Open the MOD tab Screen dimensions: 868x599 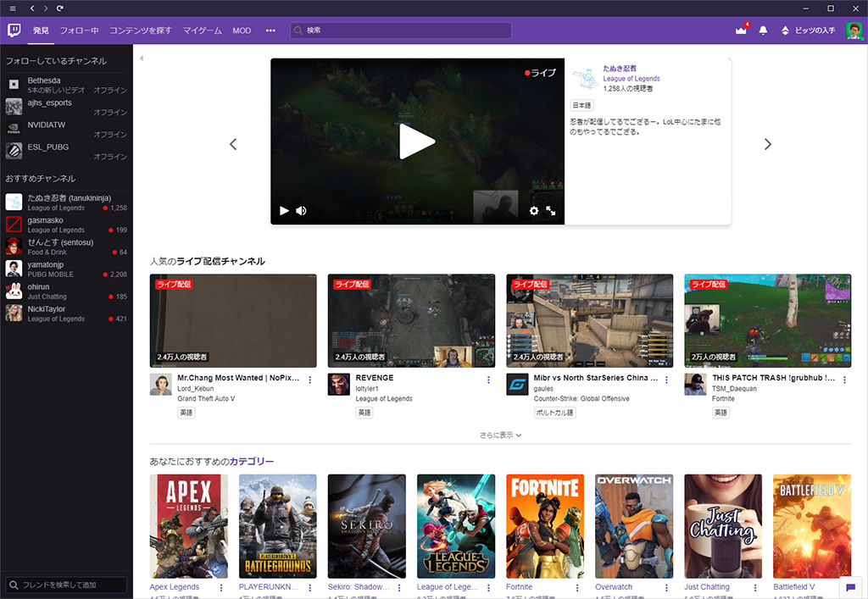click(242, 31)
